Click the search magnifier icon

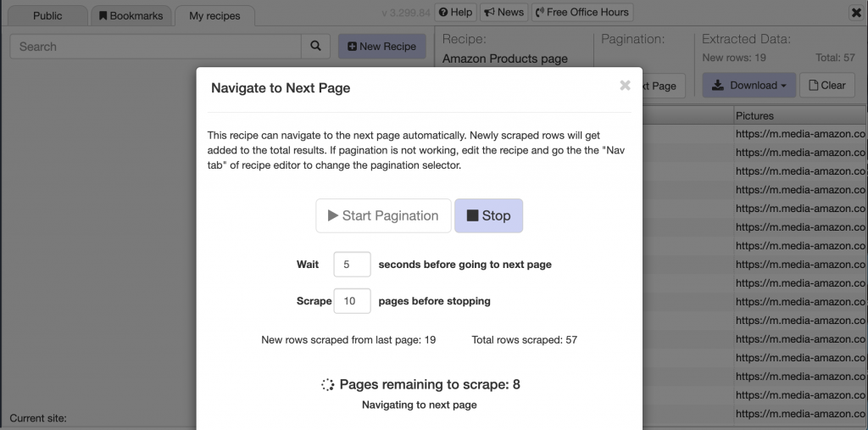pos(315,47)
